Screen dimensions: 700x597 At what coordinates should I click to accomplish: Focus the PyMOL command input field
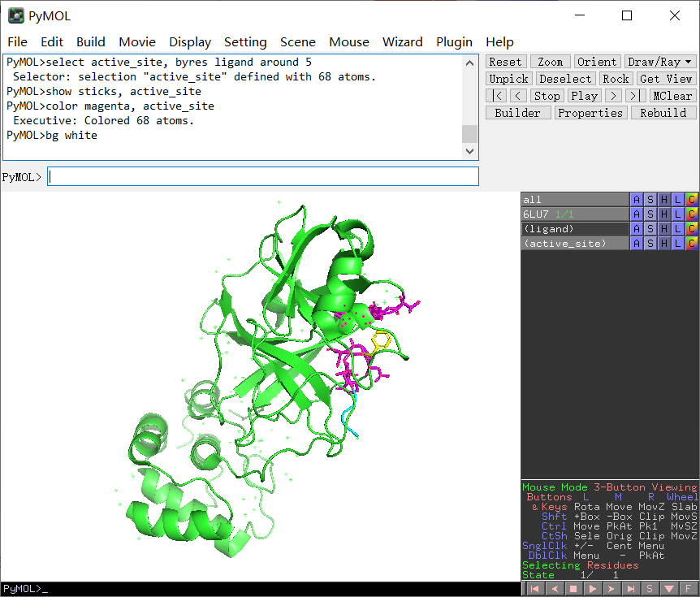(263, 176)
